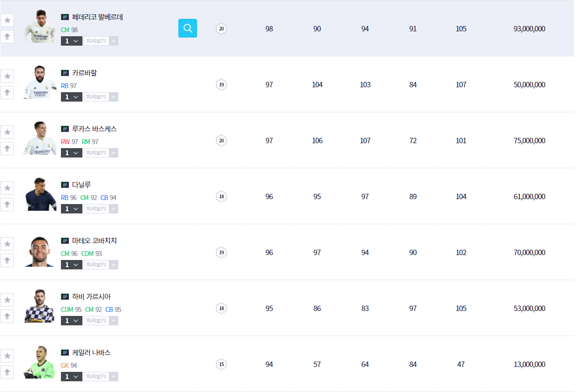577x392 pixels.
Task: Click the UP season badge beside 하비 가르시아
Action: pyautogui.click(x=65, y=297)
